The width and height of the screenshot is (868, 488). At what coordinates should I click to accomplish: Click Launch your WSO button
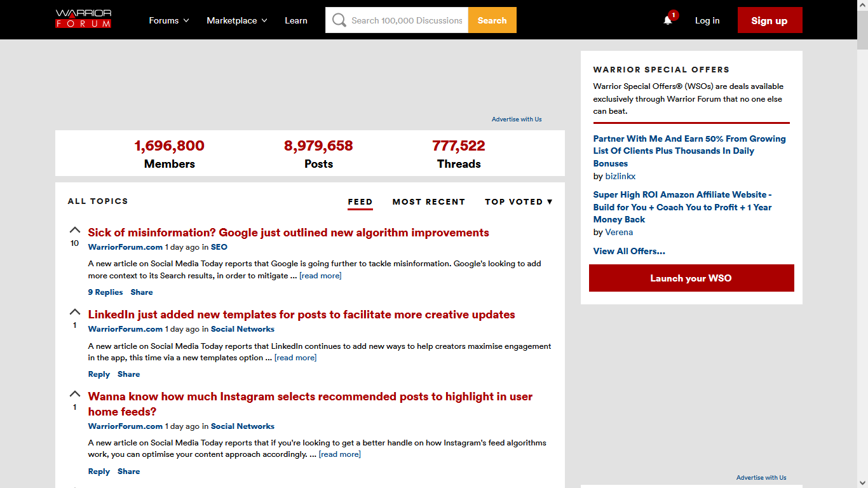point(691,278)
